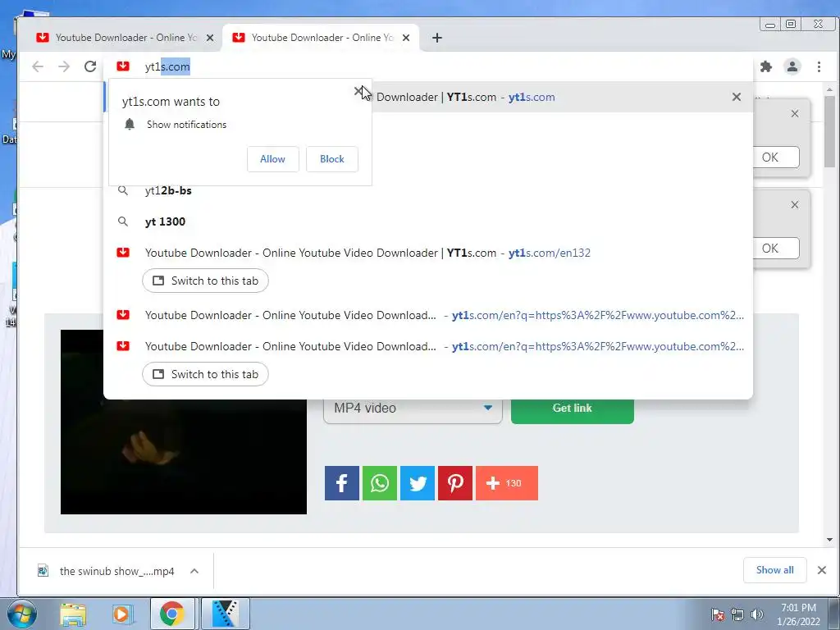This screenshot has height=630, width=840.
Task: Open the Chrome extensions puzzle icon
Action: coord(766,66)
